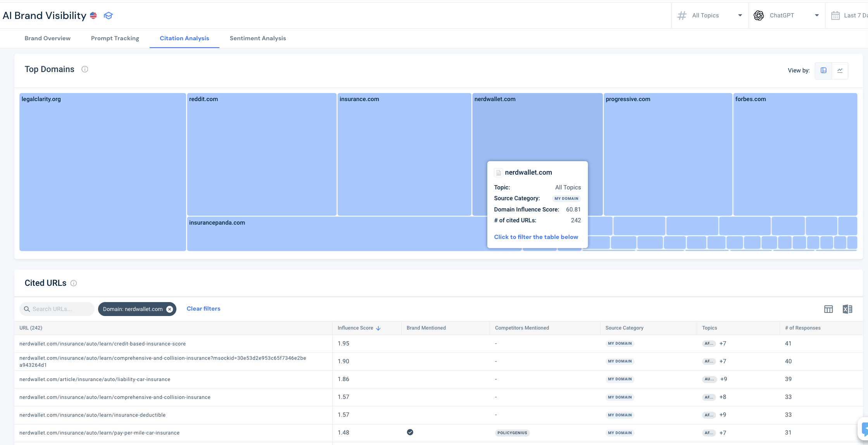Image resolution: width=868 pixels, height=445 pixels.
Task: Open the liability-car-insurance URL
Action: coord(95,380)
